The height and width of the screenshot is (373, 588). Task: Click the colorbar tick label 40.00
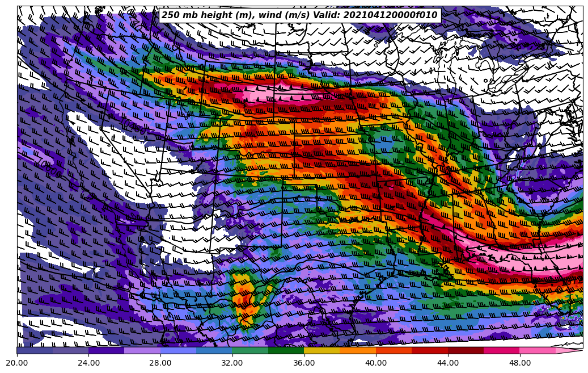(x=376, y=363)
